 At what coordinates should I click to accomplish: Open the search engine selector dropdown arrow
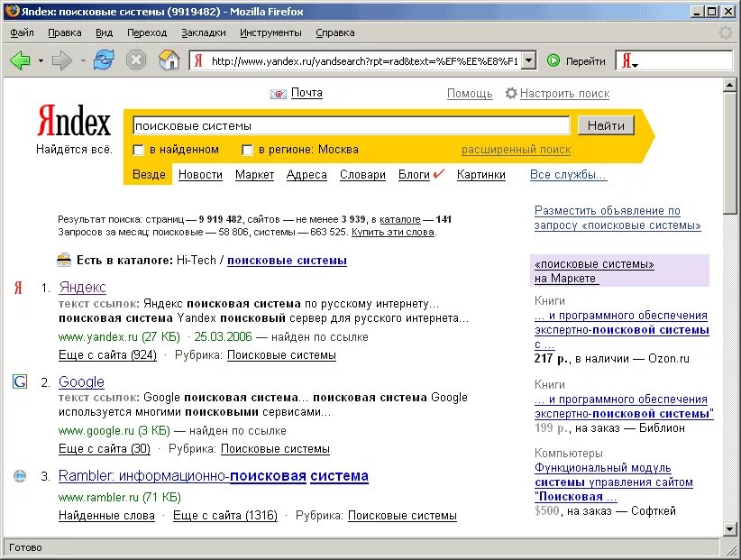(x=636, y=65)
